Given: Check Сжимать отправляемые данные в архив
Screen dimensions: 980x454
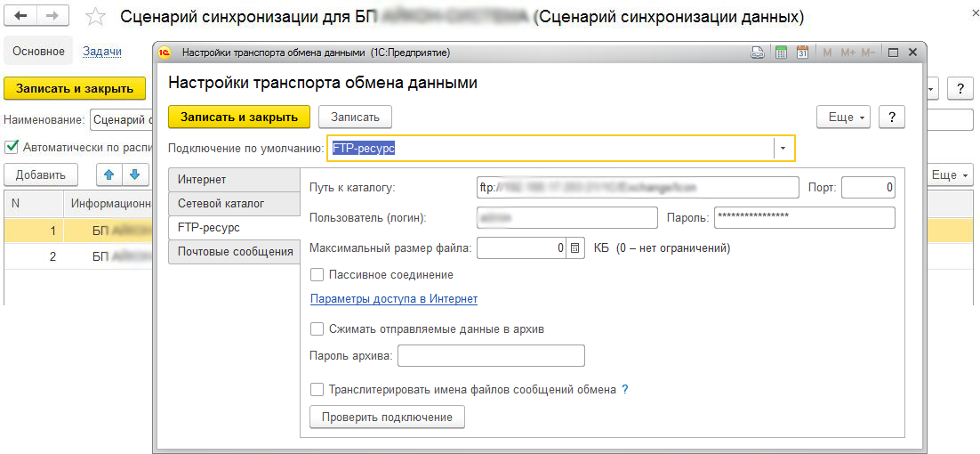Looking at the screenshot, I should pos(317,329).
